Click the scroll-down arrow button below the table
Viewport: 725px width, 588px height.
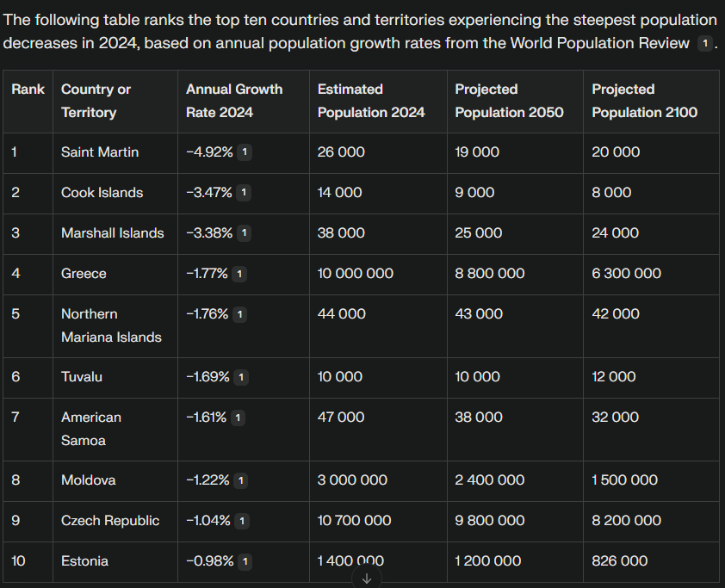click(x=367, y=578)
